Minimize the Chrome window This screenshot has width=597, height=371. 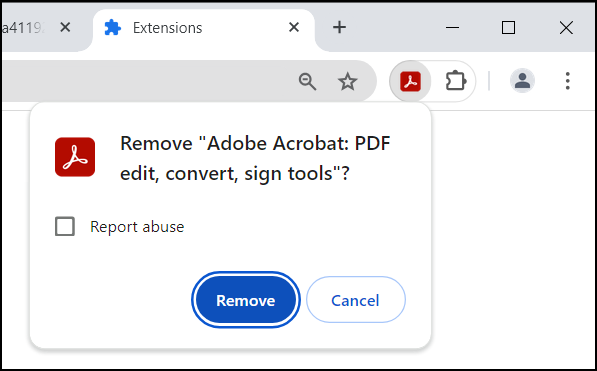(x=452, y=27)
